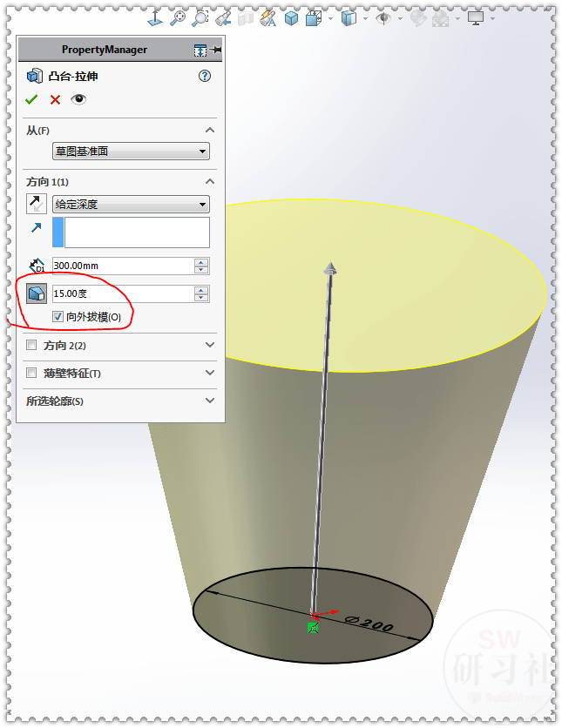The image size is (562, 728).
Task: Open View Settings dropdown arrow
Action: [492, 19]
